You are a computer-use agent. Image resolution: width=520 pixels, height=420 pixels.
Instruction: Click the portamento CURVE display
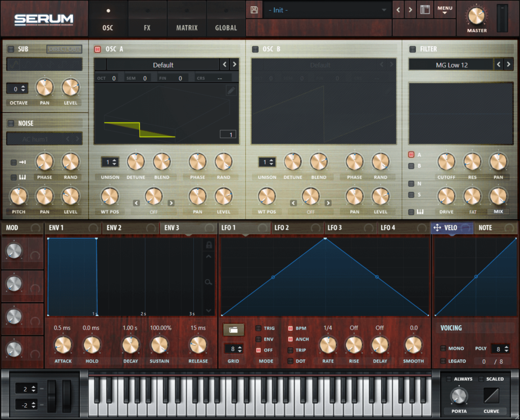[491, 395]
